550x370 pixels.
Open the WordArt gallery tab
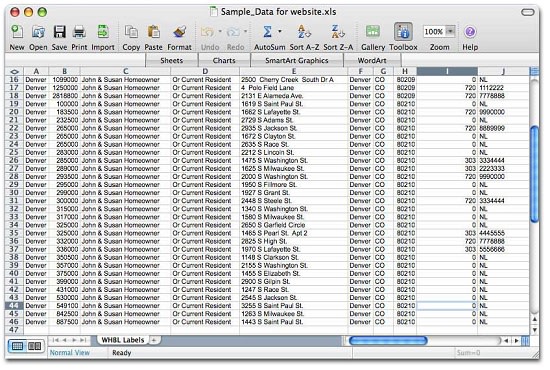click(x=372, y=60)
